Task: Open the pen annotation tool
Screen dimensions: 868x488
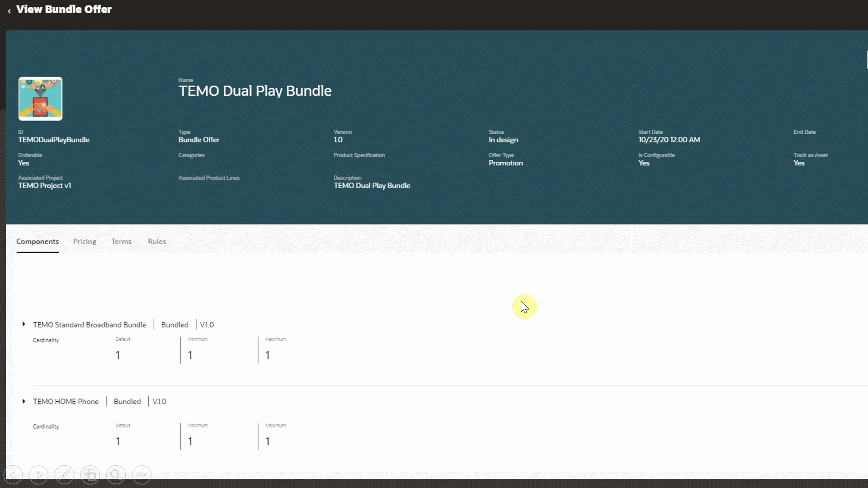Action: click(64, 475)
